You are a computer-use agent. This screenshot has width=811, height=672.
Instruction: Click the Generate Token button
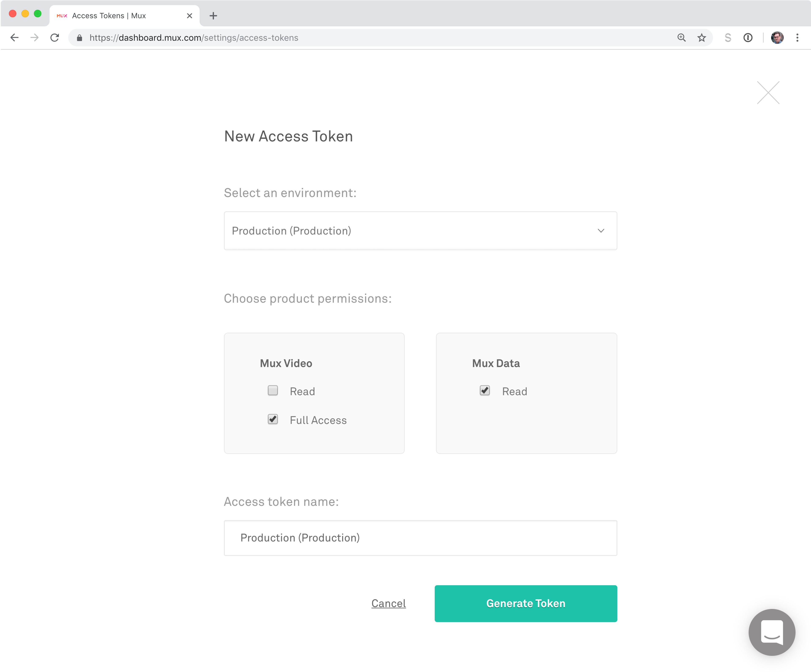coord(526,603)
